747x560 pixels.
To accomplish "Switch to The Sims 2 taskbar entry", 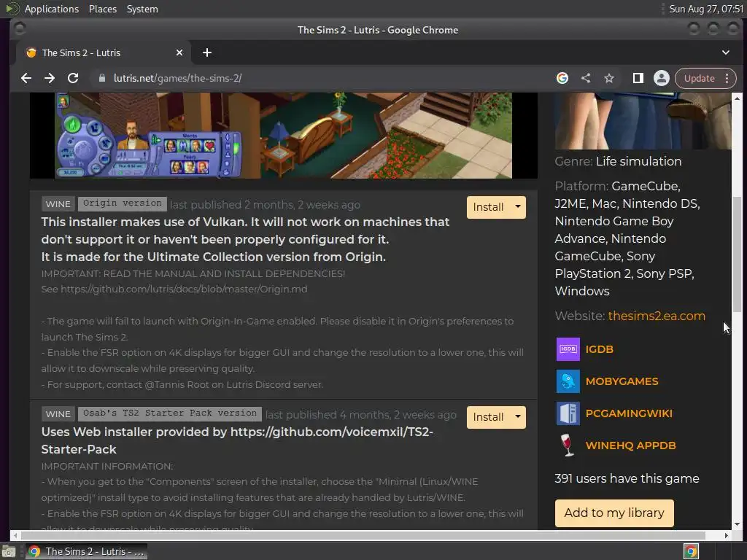I will coord(86,551).
